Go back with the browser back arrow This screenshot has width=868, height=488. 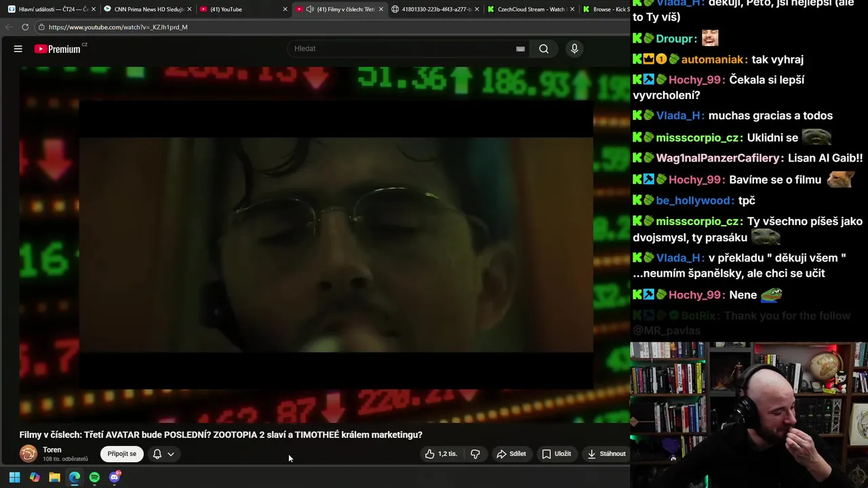(x=8, y=27)
